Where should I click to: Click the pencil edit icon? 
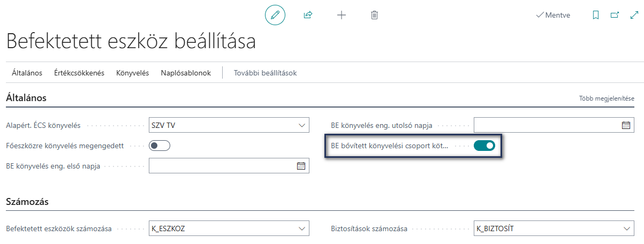275,15
